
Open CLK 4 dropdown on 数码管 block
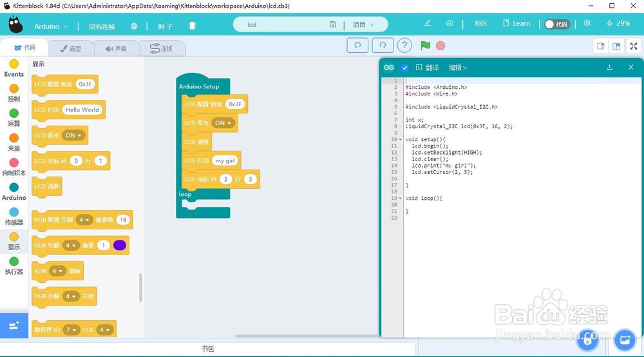pos(105,330)
